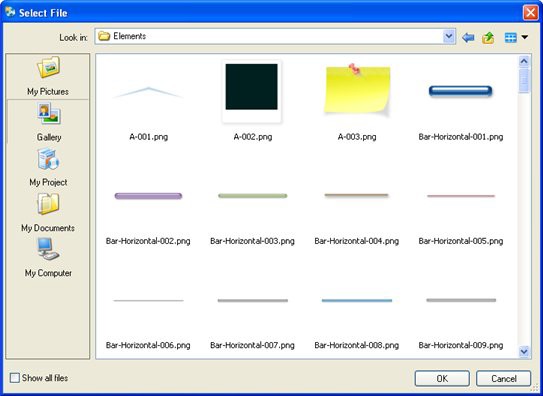This screenshot has width=543, height=396.
Task: Open the My Project location
Action: [48, 167]
